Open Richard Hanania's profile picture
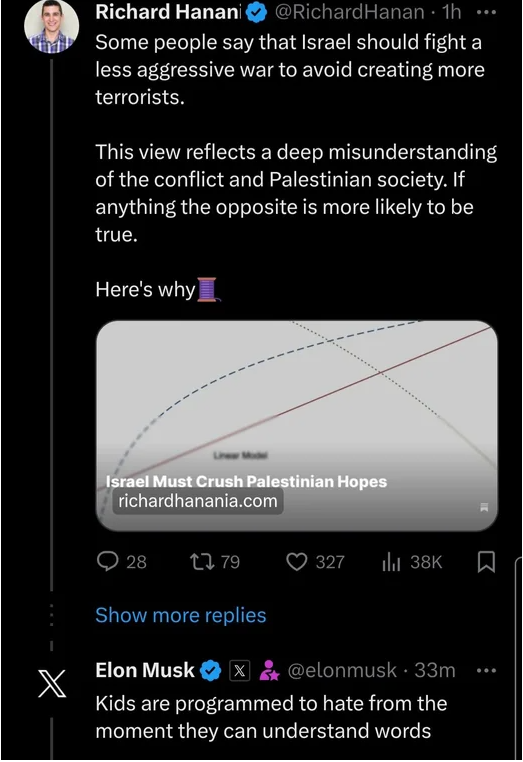This screenshot has height=762, width=523. (x=51, y=26)
